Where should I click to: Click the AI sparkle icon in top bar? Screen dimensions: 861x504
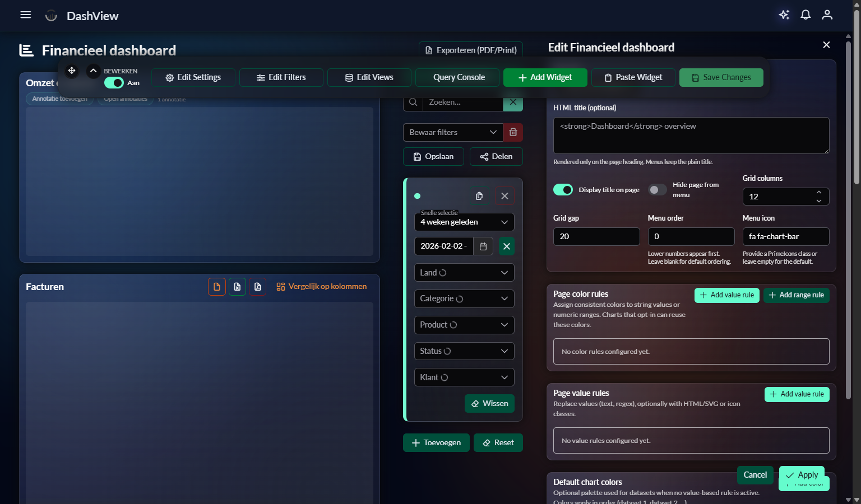pos(784,15)
